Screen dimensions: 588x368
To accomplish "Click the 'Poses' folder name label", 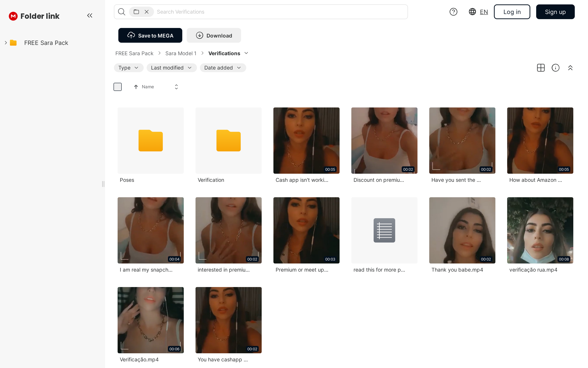I will 127,180.
